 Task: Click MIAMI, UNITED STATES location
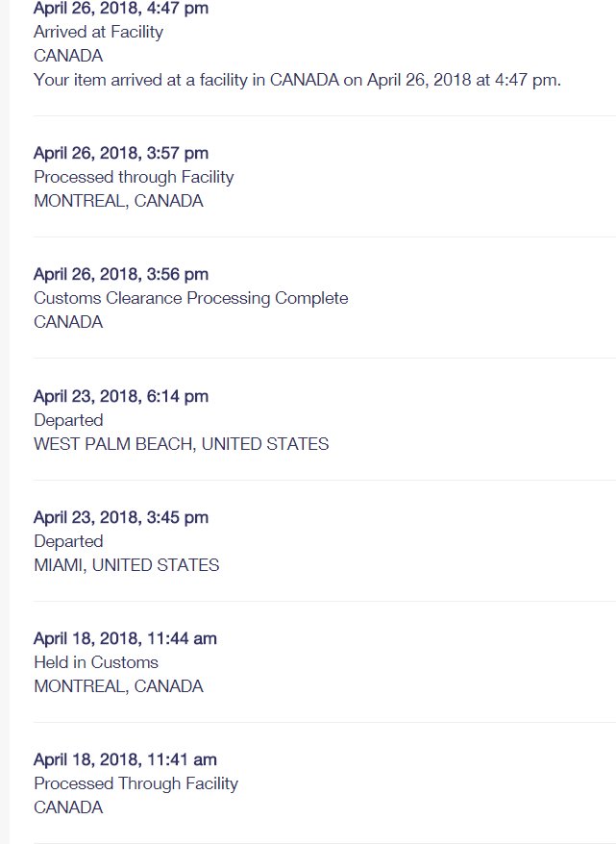[x=127, y=566]
